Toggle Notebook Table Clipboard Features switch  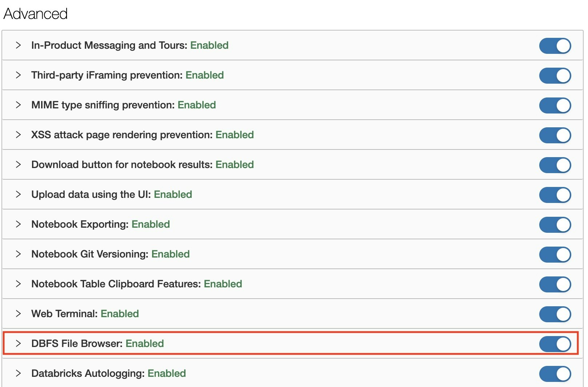[x=555, y=284]
